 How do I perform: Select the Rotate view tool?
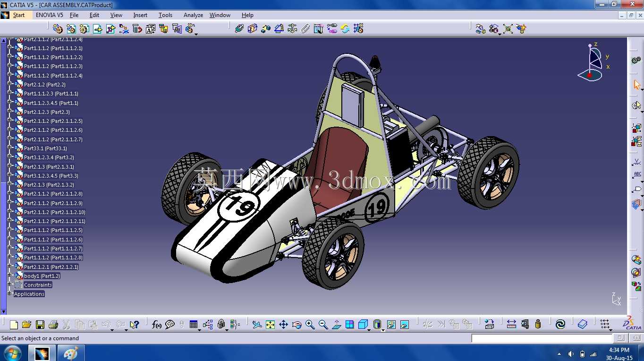(x=297, y=325)
